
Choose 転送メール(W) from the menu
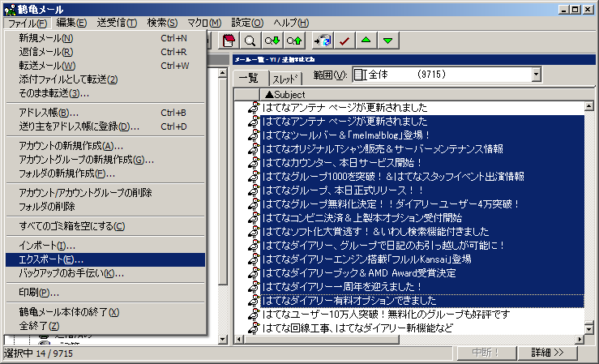click(105, 66)
